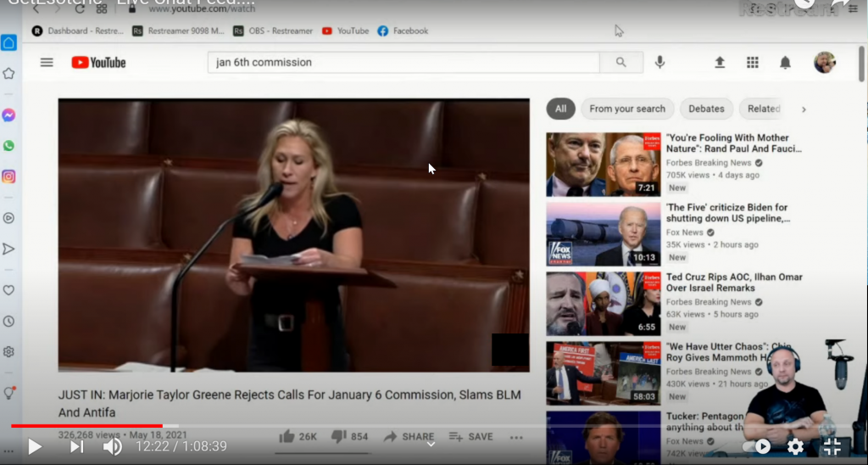Open Messenger from the browser sidebar
This screenshot has width=868, height=465.
coord(8,115)
